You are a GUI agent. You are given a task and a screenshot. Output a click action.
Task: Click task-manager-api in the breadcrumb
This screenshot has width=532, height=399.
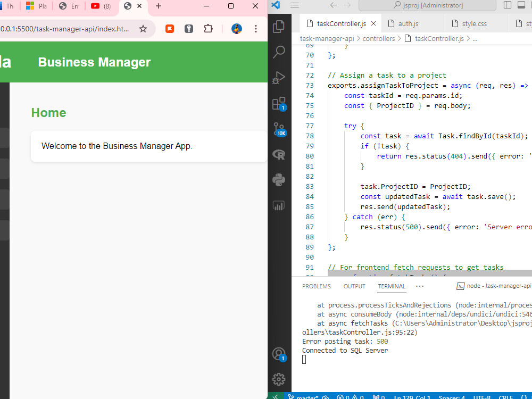pyautogui.click(x=327, y=39)
